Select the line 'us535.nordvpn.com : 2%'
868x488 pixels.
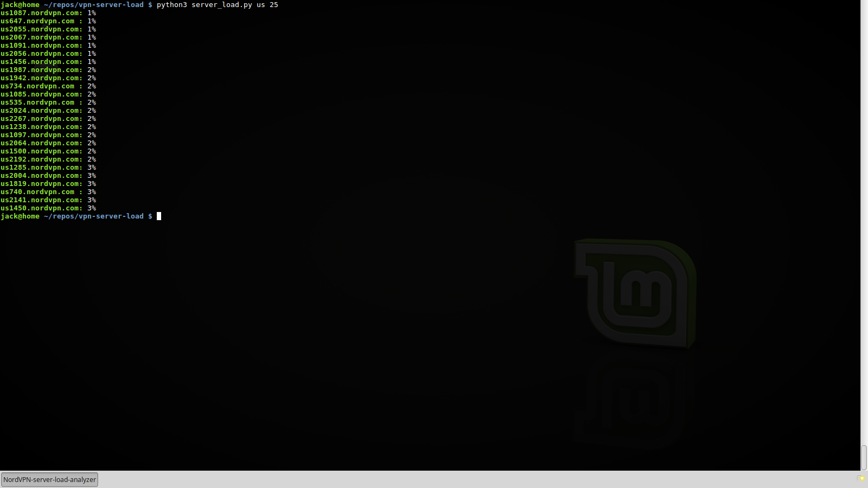click(48, 102)
